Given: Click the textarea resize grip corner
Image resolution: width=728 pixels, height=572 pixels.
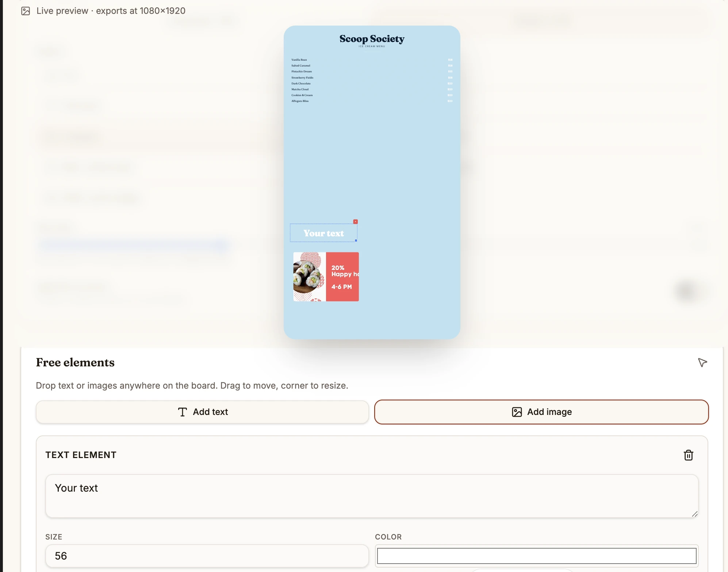Looking at the screenshot, I should 694,514.
